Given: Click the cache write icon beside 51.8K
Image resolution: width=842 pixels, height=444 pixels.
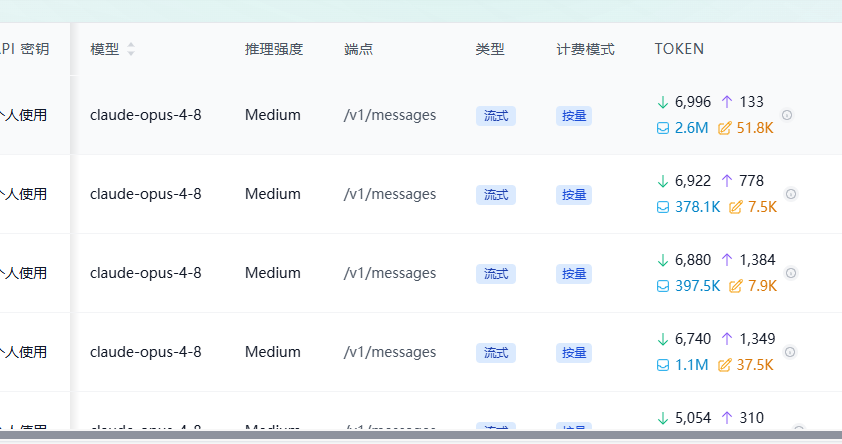Looking at the screenshot, I should tap(724, 128).
